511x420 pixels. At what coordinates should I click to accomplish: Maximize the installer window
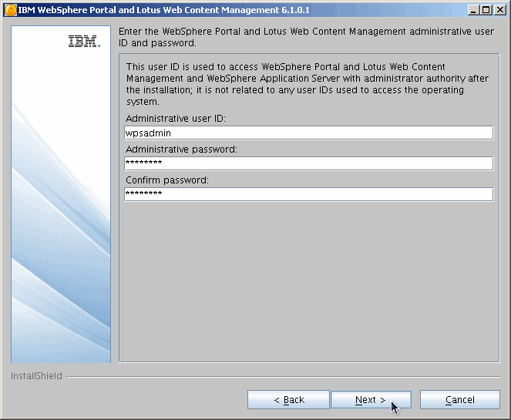coord(486,9)
